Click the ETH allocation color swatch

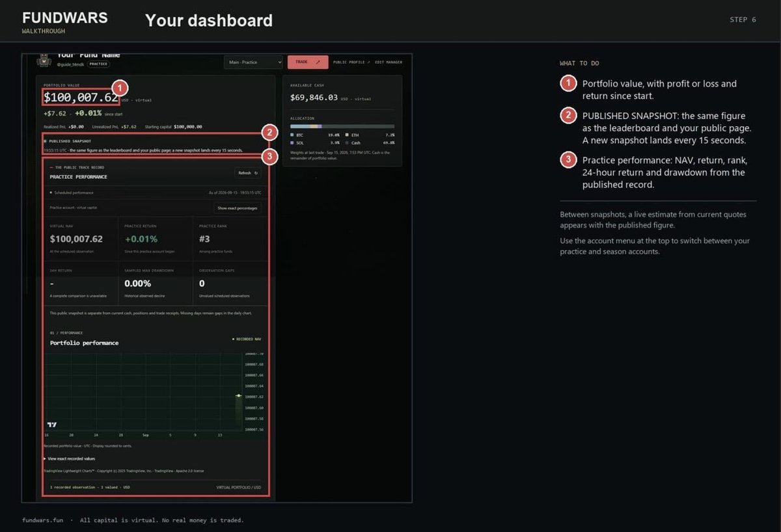click(x=348, y=135)
